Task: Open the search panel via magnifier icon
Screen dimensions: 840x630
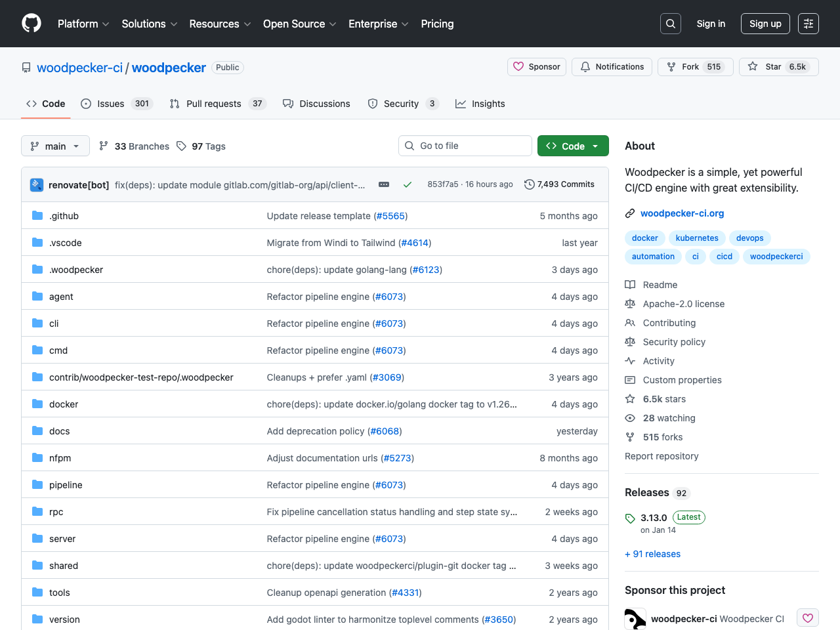Action: [670, 23]
